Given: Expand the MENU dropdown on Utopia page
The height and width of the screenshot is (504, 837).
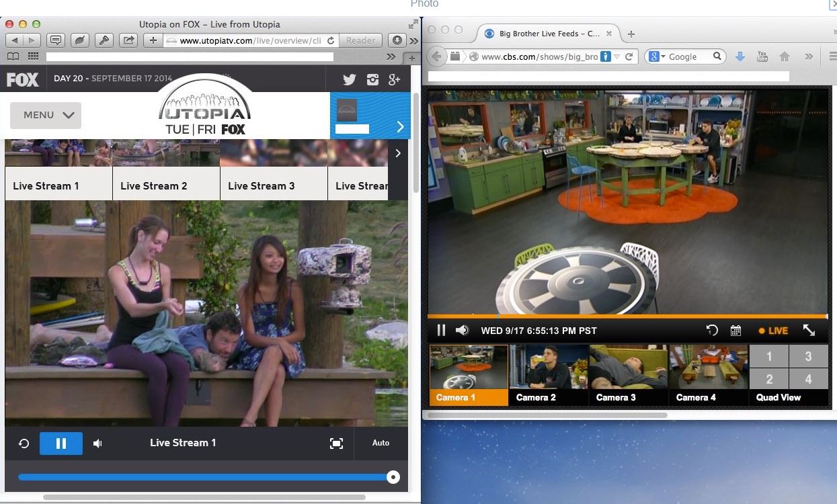Looking at the screenshot, I should tap(46, 115).
